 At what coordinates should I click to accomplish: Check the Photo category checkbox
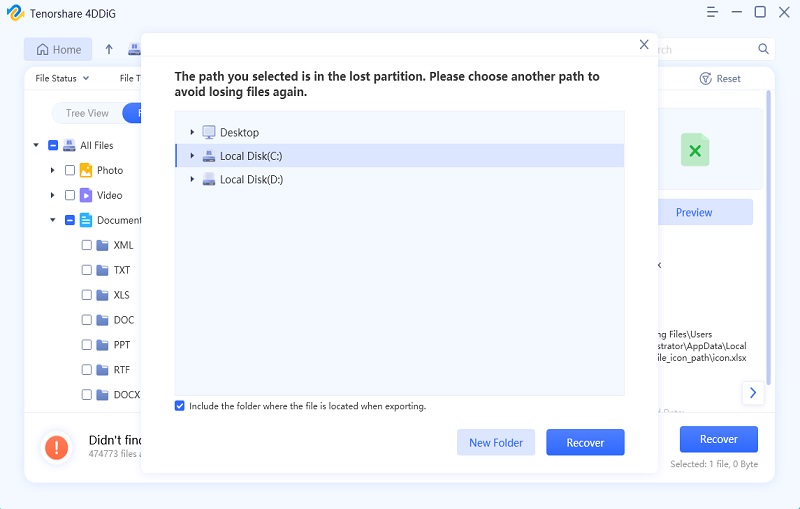click(x=70, y=170)
